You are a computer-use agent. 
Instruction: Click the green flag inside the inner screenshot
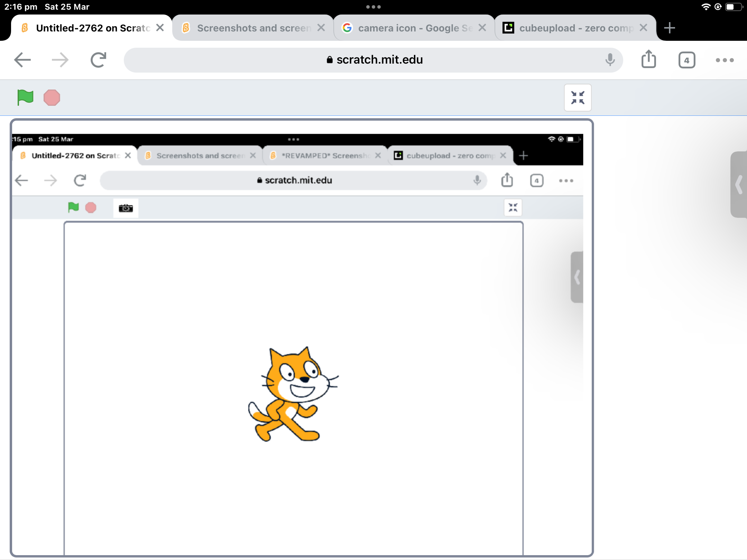(x=73, y=207)
